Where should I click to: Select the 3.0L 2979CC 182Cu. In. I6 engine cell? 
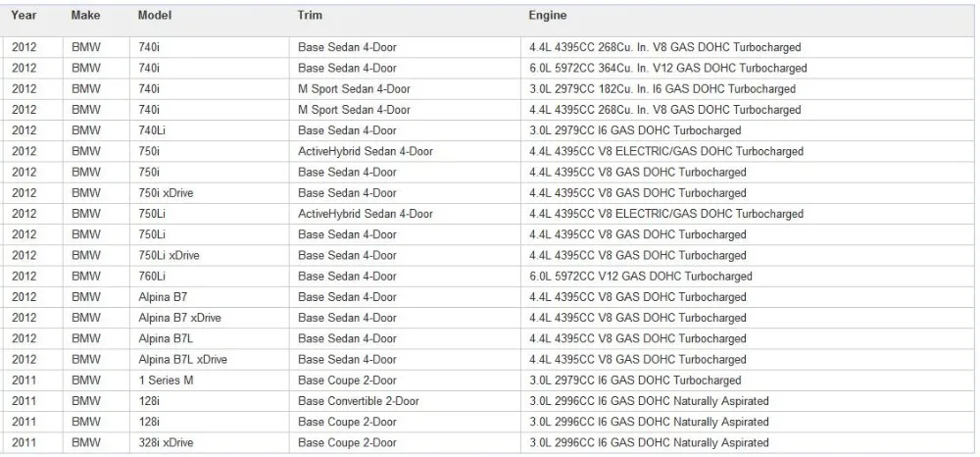[x=748, y=89]
